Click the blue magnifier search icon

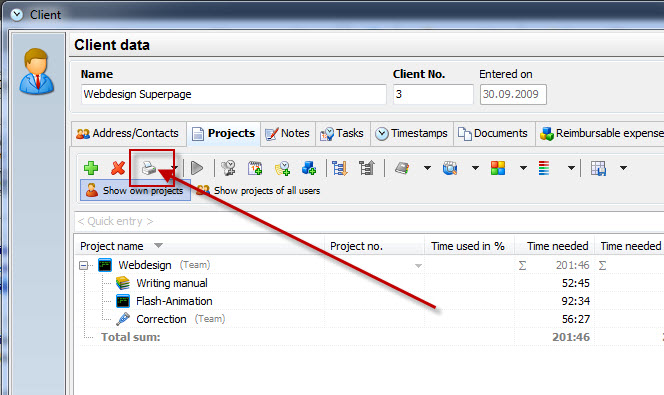450,168
